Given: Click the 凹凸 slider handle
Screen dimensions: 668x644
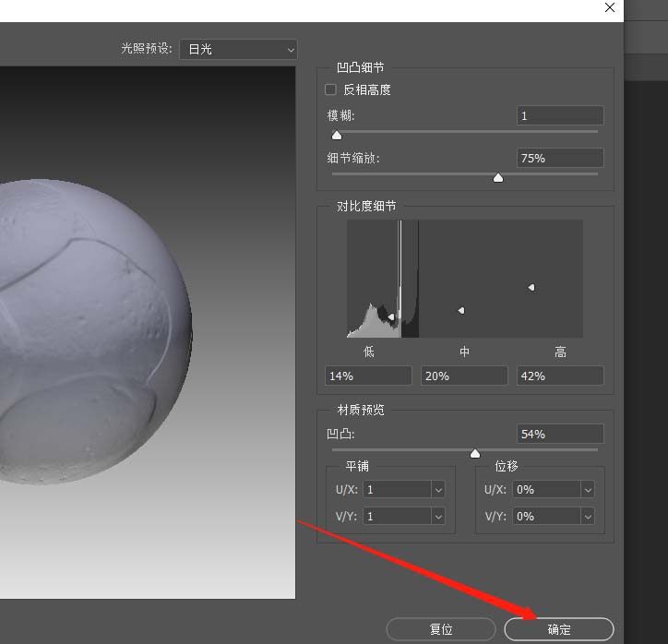Looking at the screenshot, I should [475, 453].
